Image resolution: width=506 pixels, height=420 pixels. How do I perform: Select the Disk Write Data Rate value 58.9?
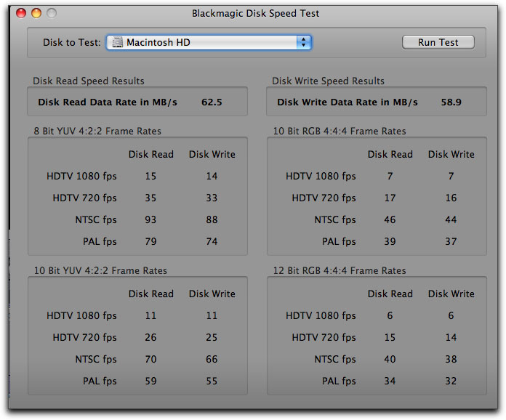pos(451,102)
